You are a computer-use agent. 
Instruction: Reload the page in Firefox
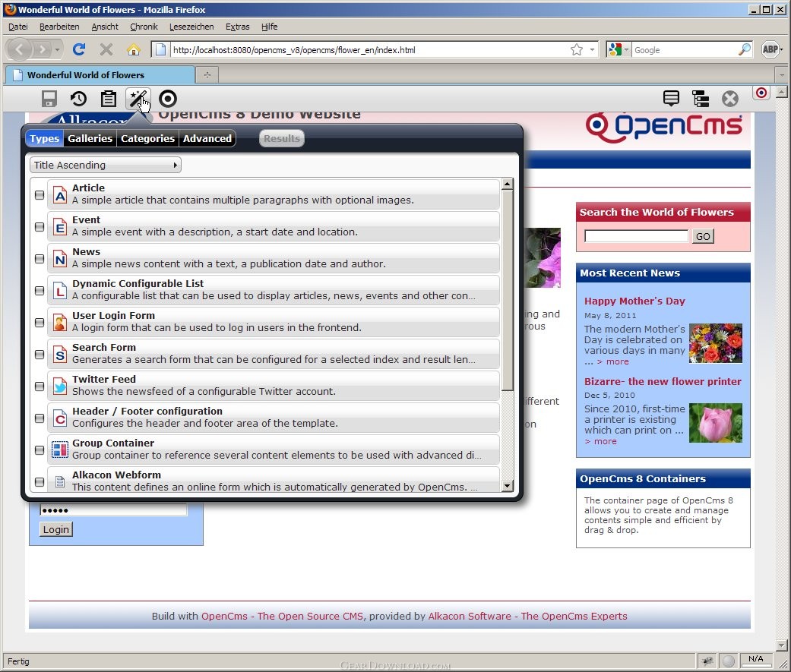click(79, 49)
